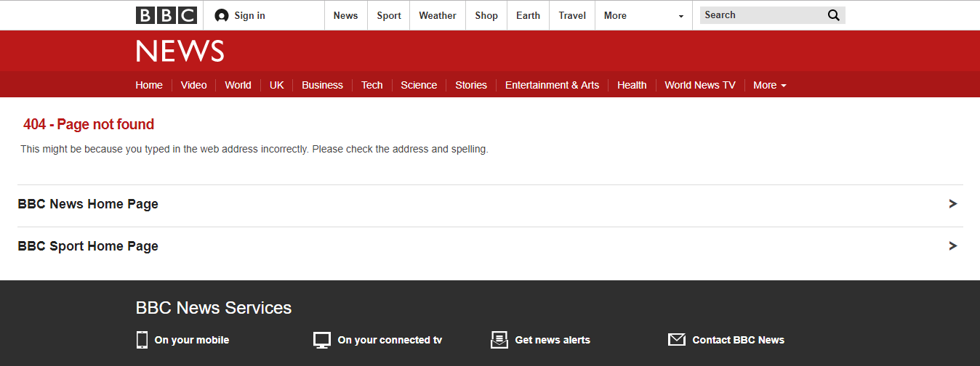Go to Science section

click(x=419, y=85)
